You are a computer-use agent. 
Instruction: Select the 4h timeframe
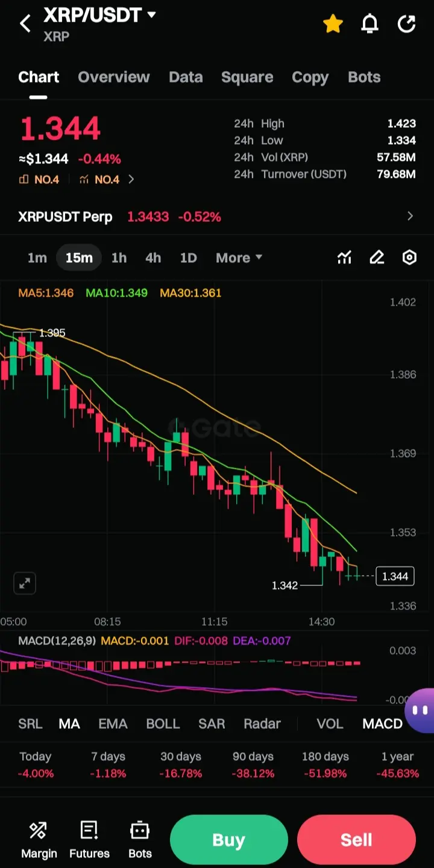click(153, 257)
